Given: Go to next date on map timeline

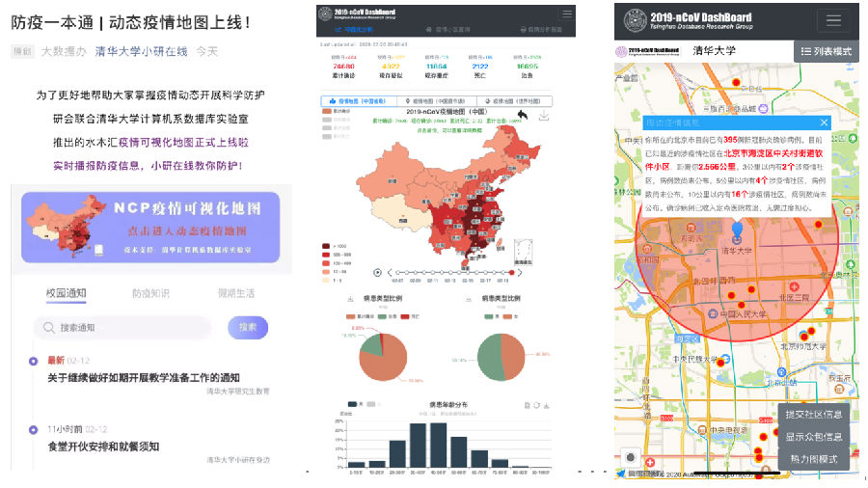Looking at the screenshot, I should (x=520, y=272).
